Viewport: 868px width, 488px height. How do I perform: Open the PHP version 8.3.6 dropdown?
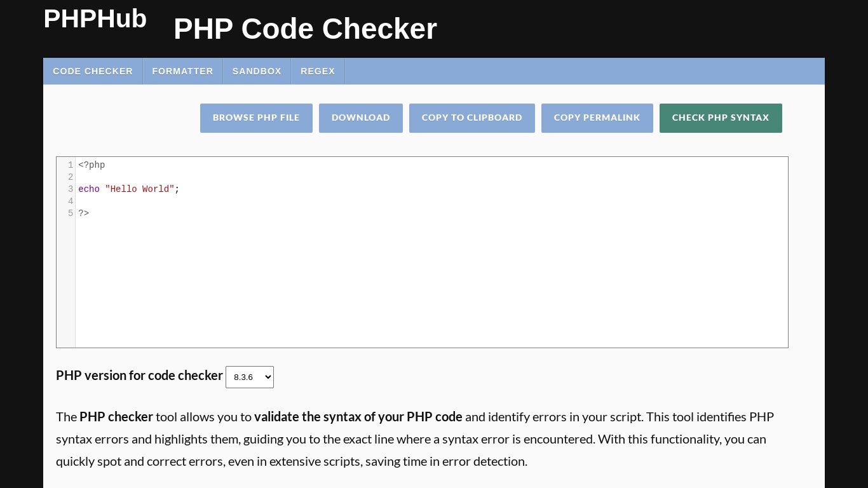pos(250,377)
